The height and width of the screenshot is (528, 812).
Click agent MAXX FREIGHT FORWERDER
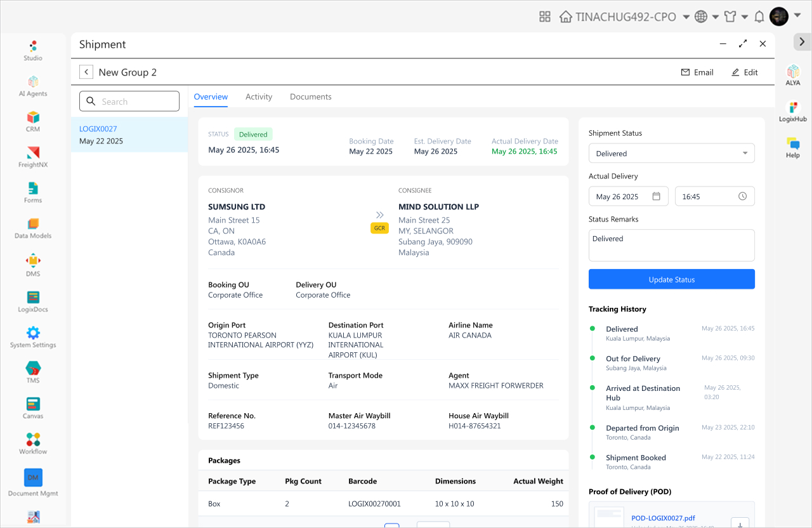[x=496, y=385]
